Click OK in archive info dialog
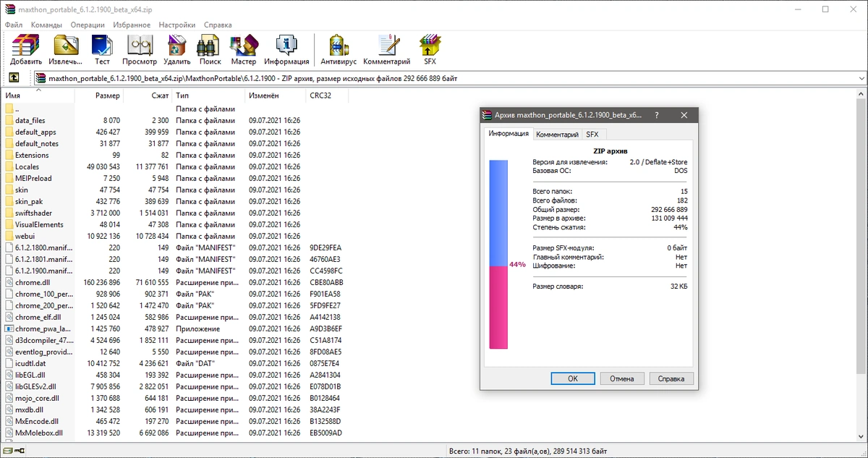 tap(572, 378)
